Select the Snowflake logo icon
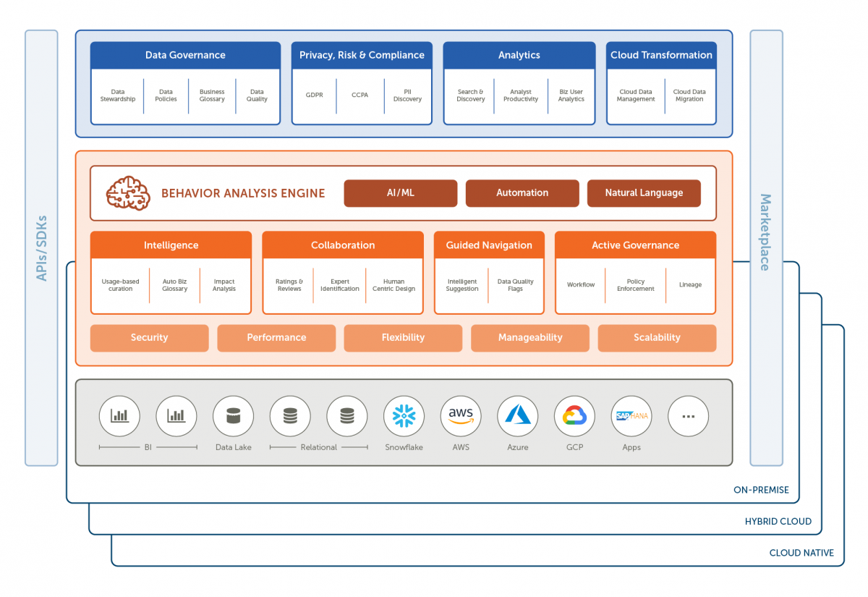Viewport: 868px width, 597px height. [404, 416]
